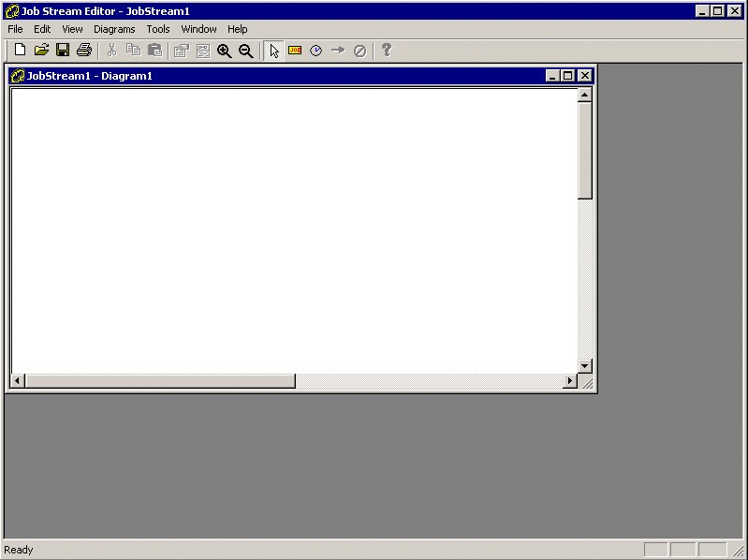Pick the yellow JOB node tool
This screenshot has width=748, height=560.
pos(295,51)
